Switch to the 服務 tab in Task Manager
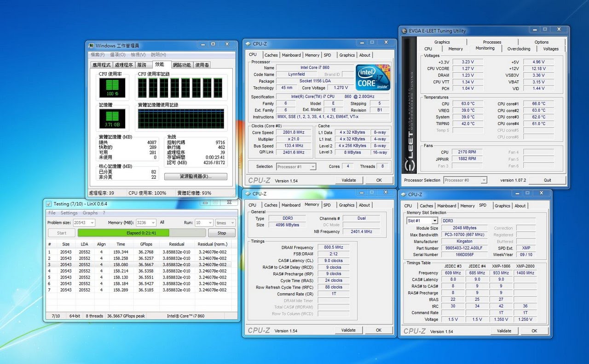589x364 pixels. pyautogui.click(x=142, y=65)
